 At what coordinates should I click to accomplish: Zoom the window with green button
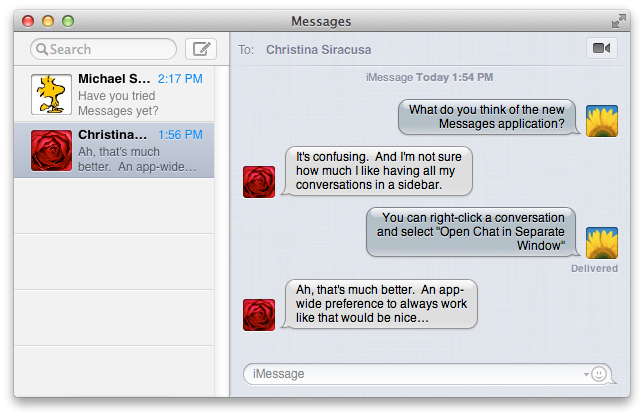[x=68, y=21]
